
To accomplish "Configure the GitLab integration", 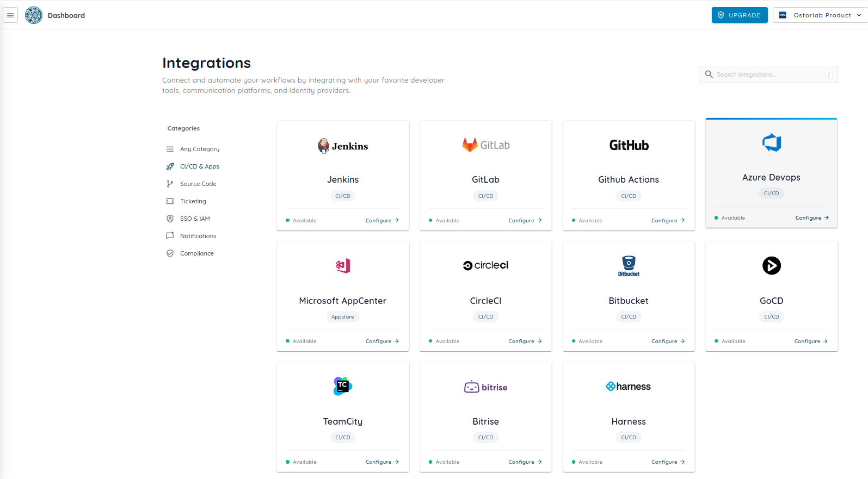I will coord(525,220).
